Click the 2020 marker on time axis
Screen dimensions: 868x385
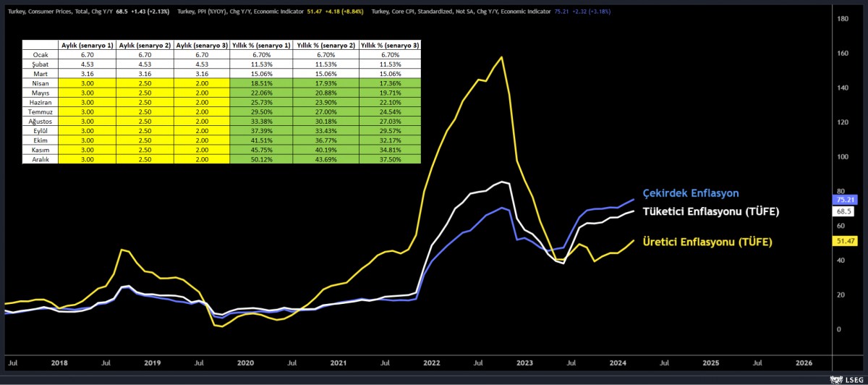point(246,361)
